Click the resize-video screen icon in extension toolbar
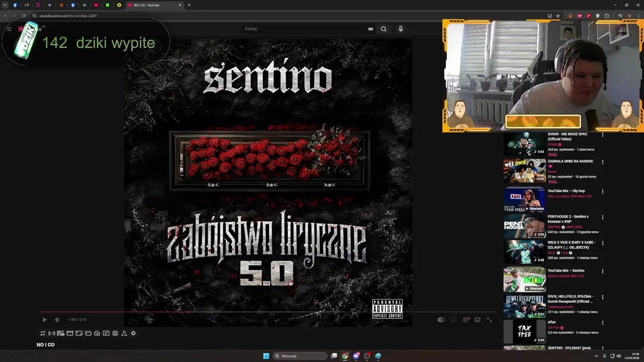 click(79, 333)
